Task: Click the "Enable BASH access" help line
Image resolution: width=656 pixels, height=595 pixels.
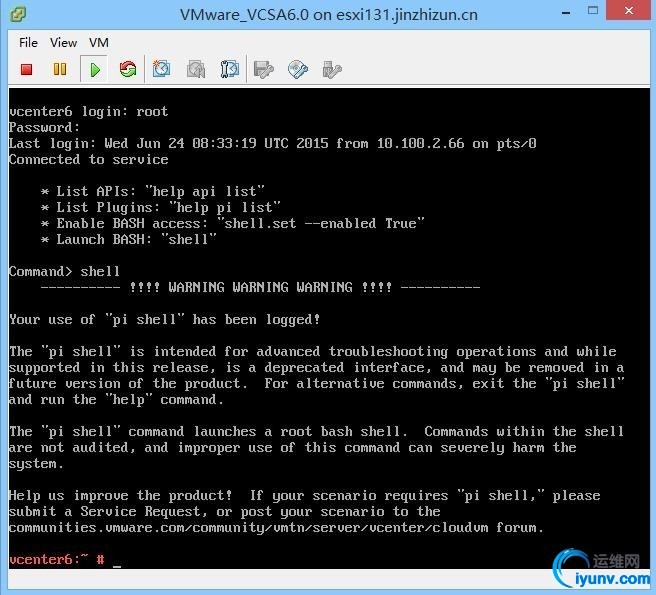Action: tap(233, 223)
